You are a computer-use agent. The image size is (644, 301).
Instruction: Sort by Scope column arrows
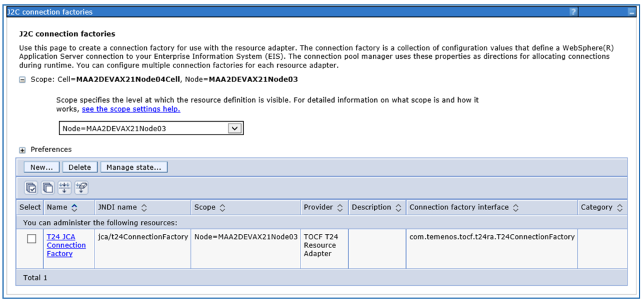[222, 208]
